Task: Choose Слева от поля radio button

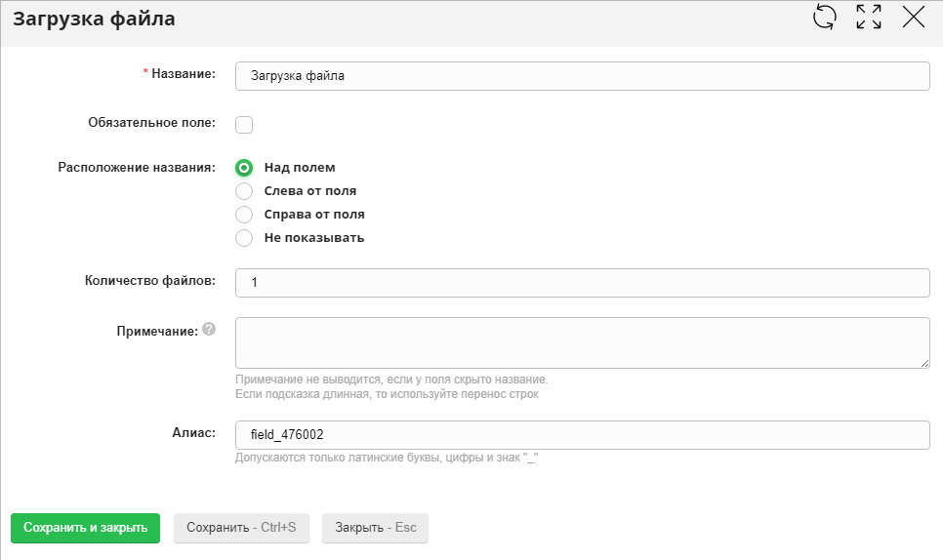Action: click(244, 191)
